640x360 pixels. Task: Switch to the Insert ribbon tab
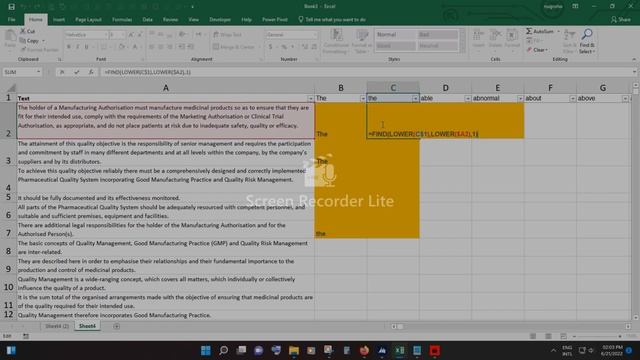59,20
